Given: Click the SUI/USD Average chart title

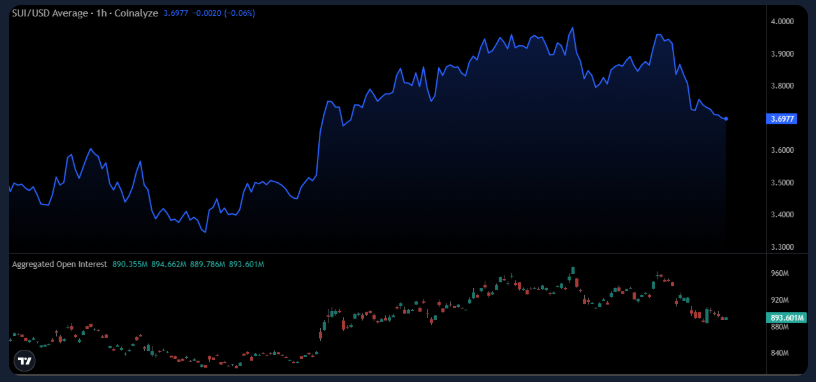Looking at the screenshot, I should tap(84, 14).
